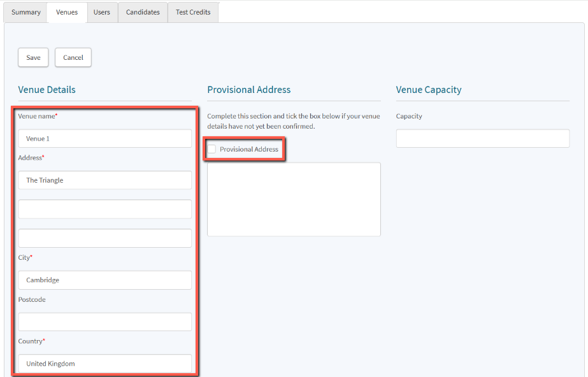Click inside the provisional address text area
Screen dimensions: 588x377
(294, 199)
